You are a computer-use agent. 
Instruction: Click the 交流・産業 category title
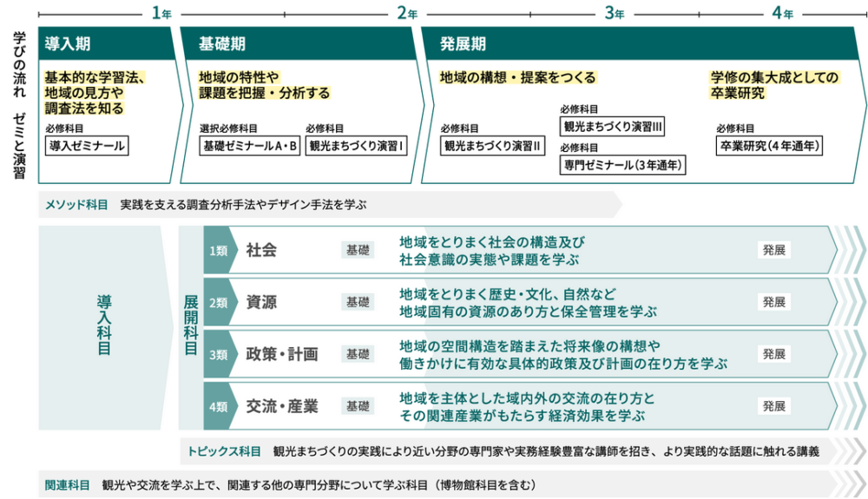tap(282, 406)
